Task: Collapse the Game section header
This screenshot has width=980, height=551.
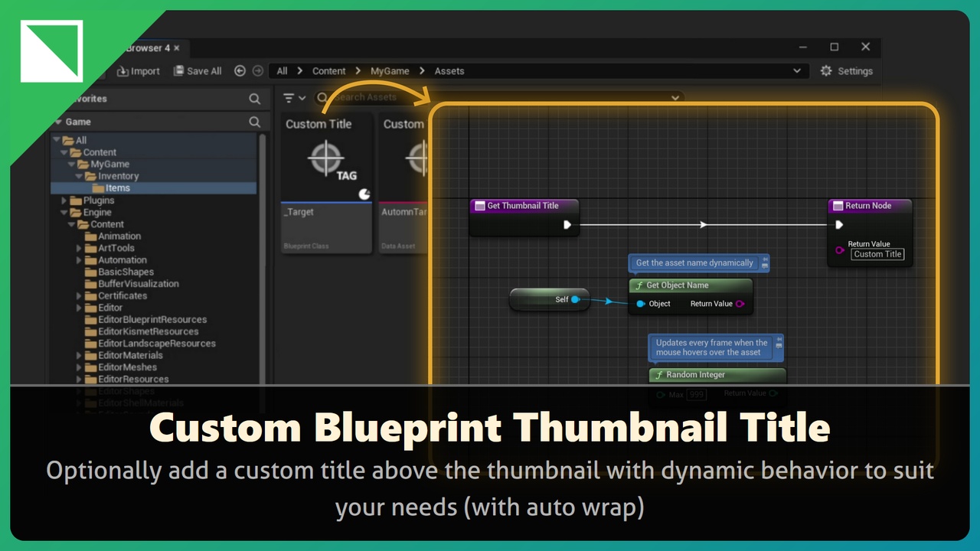Action: 57,122
